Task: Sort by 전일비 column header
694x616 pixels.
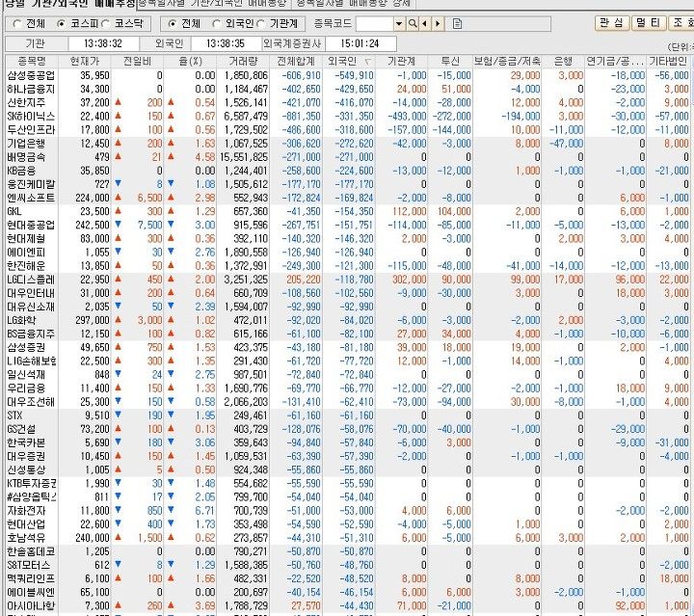Action: tap(137, 61)
